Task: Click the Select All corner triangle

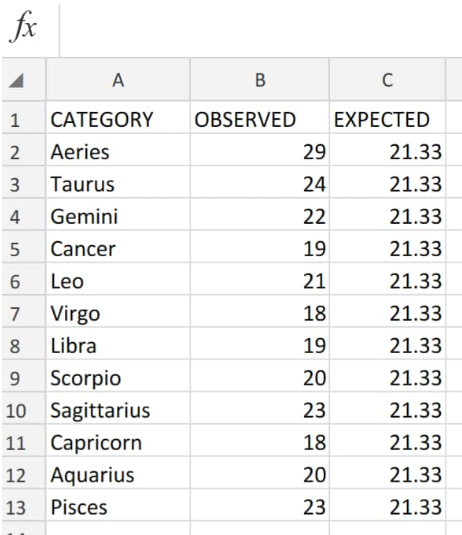Action: coord(16,81)
